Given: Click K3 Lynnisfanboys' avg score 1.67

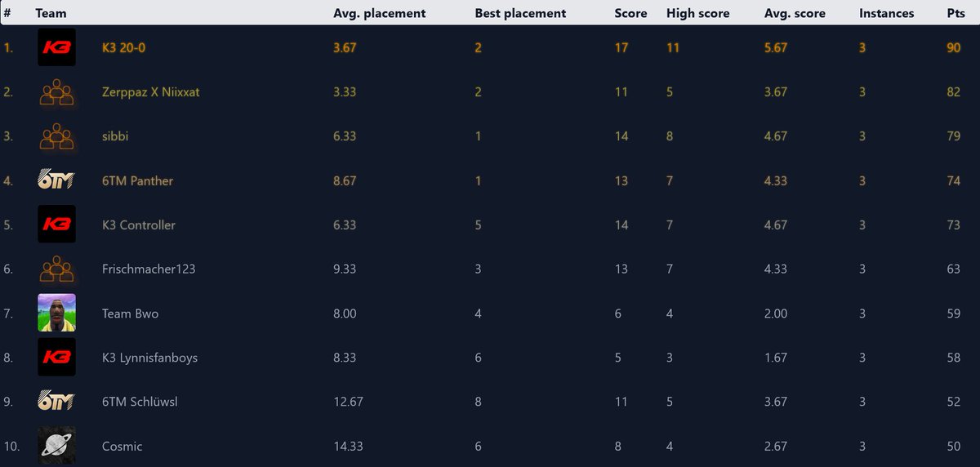Looking at the screenshot, I should click(776, 357).
